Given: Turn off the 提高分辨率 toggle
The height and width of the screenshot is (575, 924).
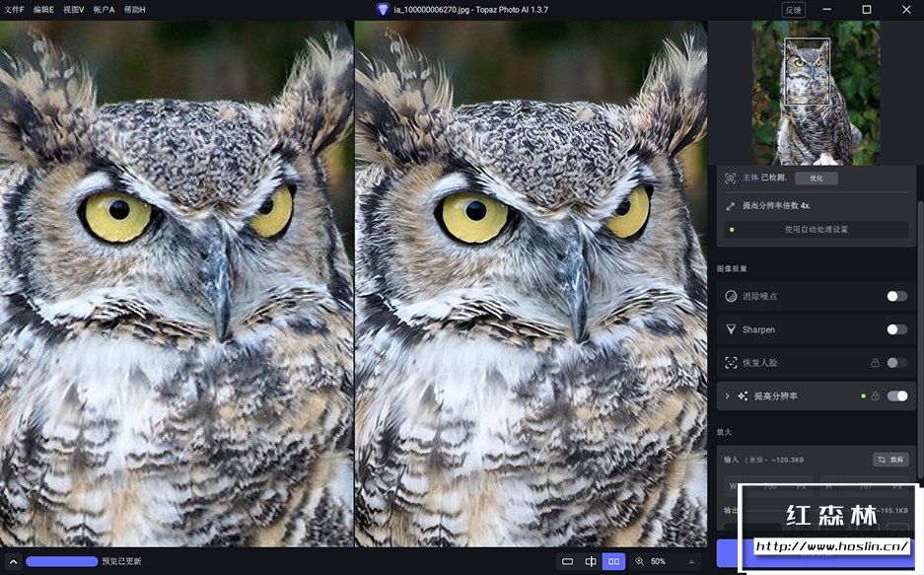Looking at the screenshot, I should [897, 395].
